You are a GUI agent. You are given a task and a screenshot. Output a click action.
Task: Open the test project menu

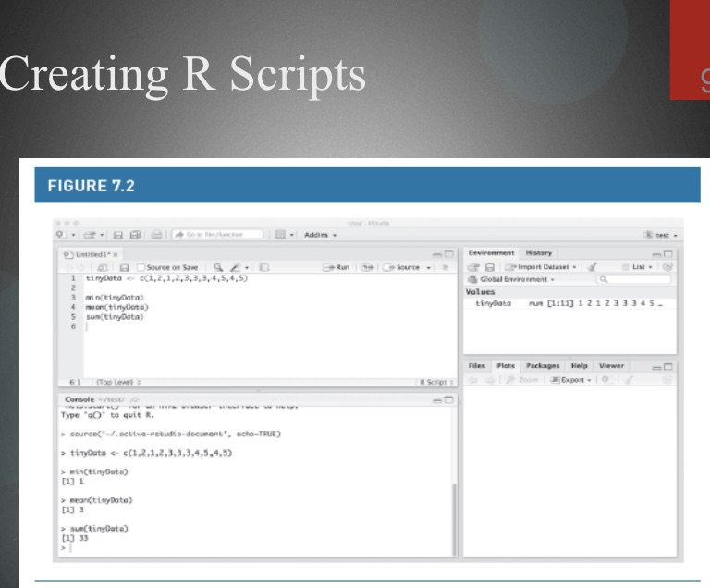click(x=661, y=235)
